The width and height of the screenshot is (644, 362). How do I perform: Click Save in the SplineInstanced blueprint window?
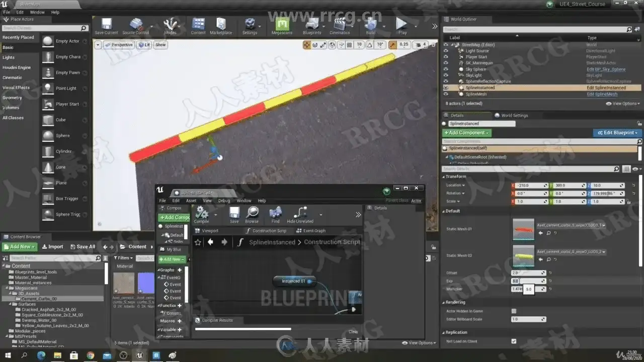(234, 215)
